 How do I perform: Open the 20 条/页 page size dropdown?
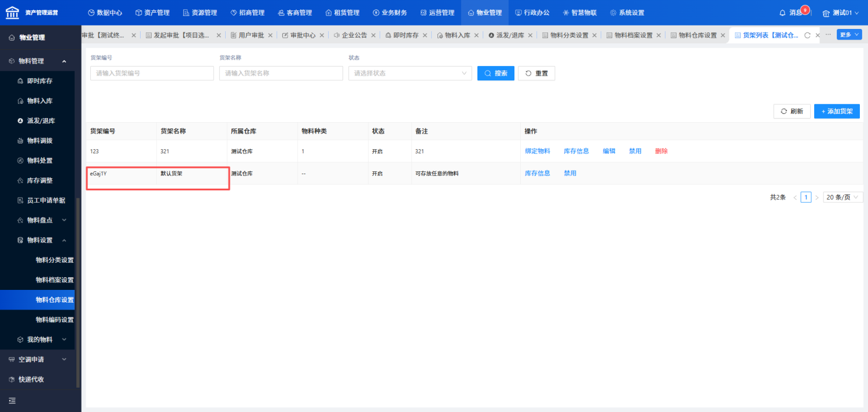click(843, 197)
